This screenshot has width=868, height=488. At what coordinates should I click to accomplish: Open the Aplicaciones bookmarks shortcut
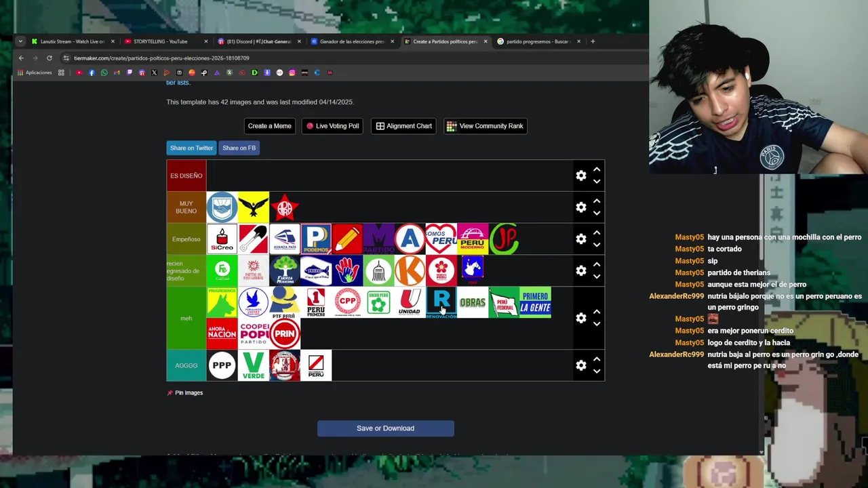click(35, 73)
